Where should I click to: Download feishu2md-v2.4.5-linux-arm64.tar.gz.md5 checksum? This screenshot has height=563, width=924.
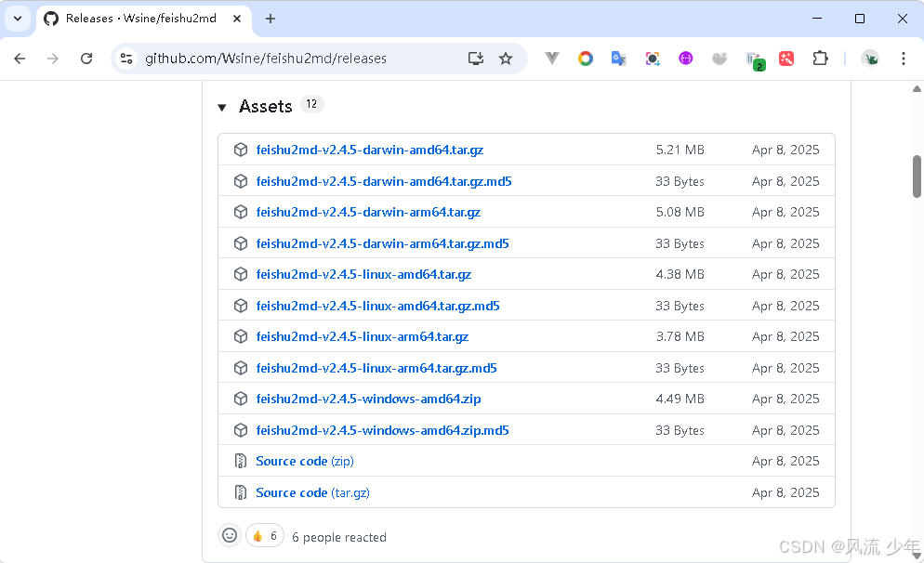(376, 368)
